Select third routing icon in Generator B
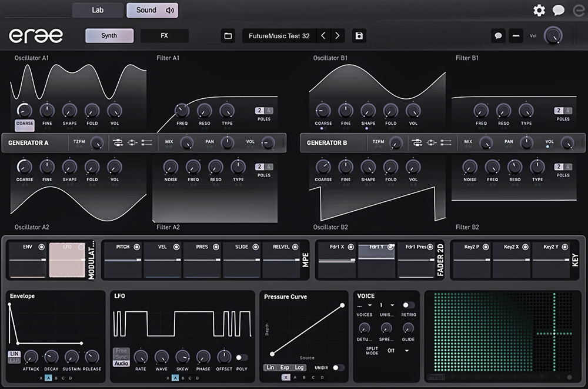Screen dimensions: 588x389 [446, 142]
